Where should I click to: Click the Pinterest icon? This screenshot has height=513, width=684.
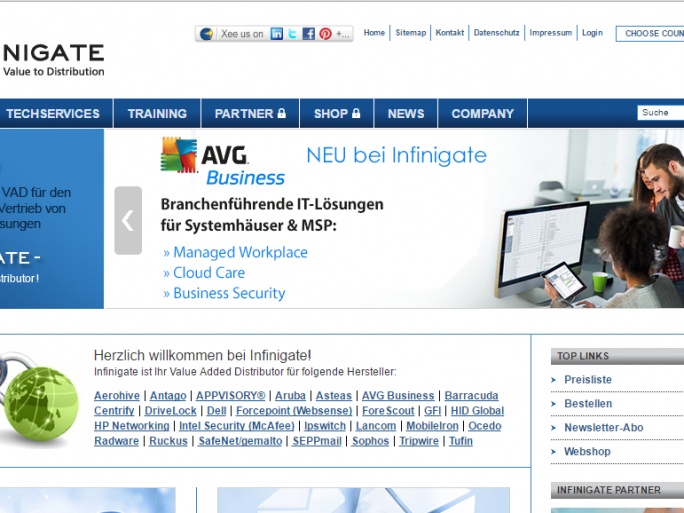[x=325, y=34]
